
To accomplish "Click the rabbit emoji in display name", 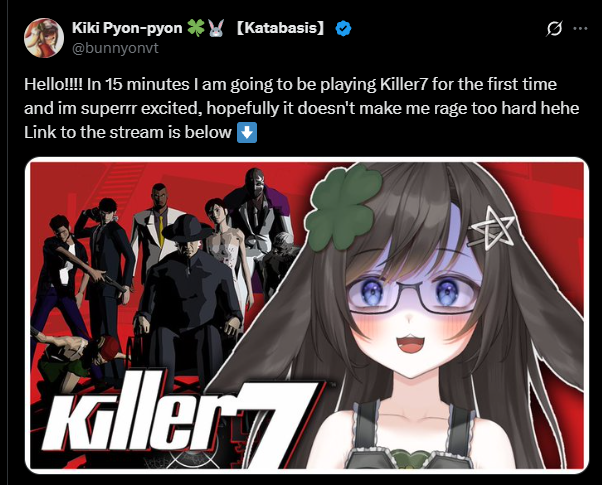I will pyautogui.click(x=216, y=28).
